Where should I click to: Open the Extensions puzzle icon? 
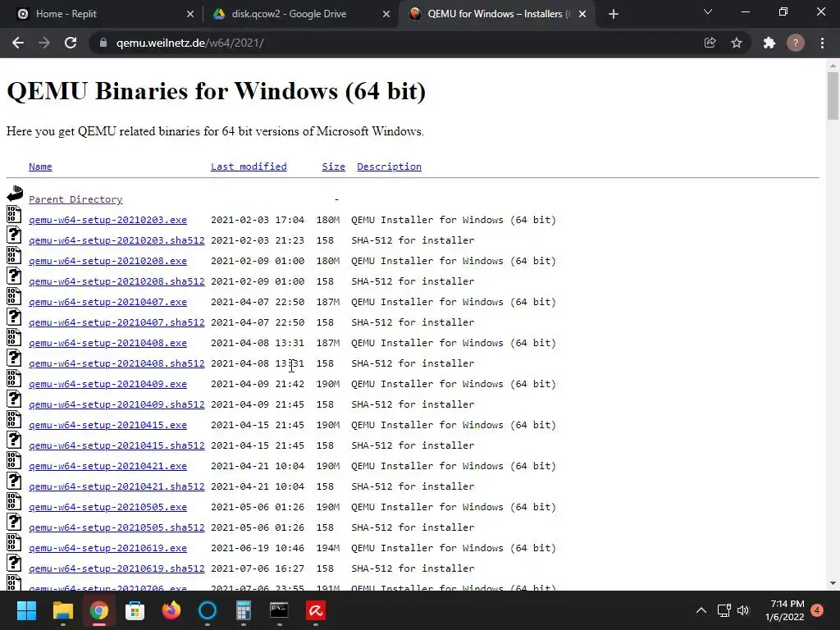pos(769,43)
